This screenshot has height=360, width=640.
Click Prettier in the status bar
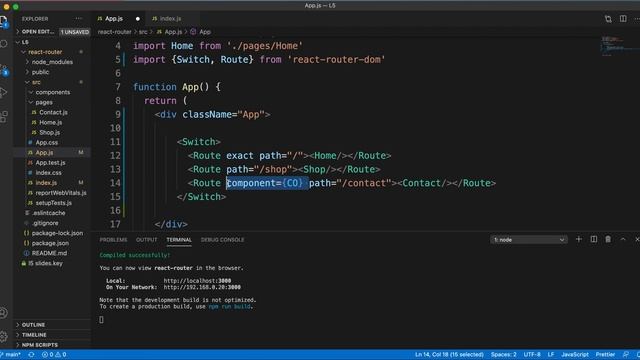tap(605, 355)
